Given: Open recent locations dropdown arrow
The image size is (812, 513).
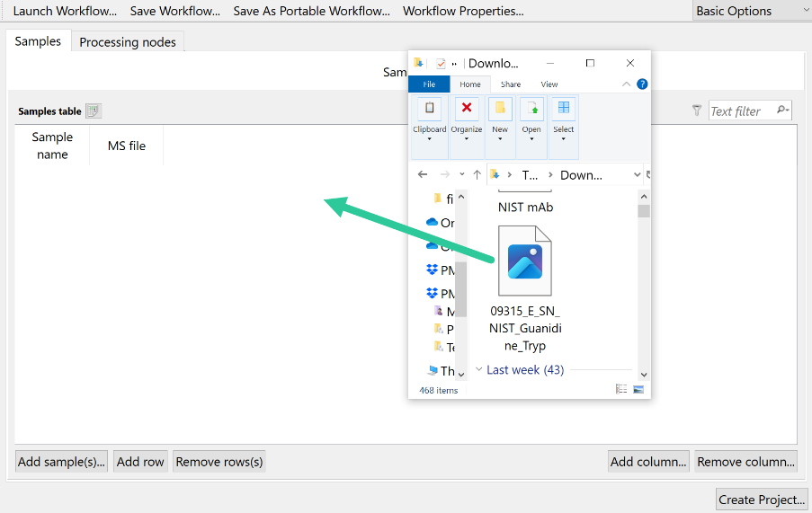Looking at the screenshot, I should [462, 174].
